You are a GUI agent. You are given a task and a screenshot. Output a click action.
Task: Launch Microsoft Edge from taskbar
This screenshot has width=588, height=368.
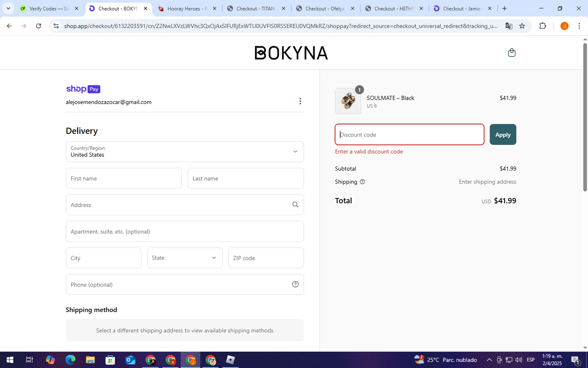tap(70, 360)
